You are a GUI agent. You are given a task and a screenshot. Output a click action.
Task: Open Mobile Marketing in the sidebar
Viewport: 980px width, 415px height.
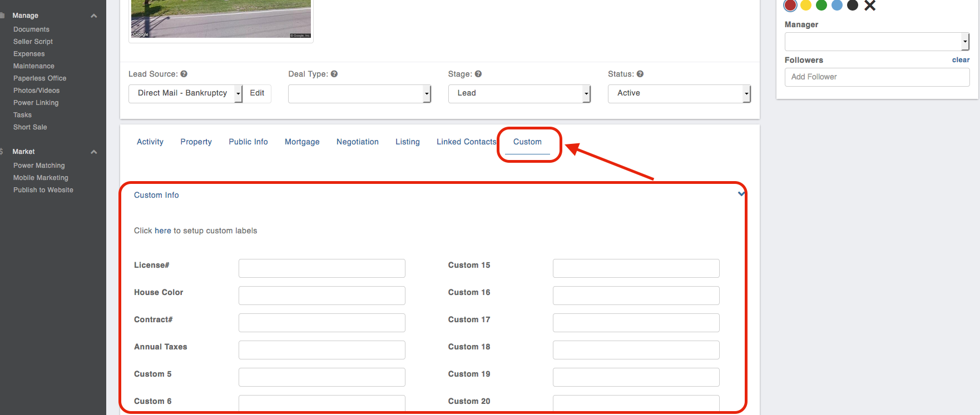tap(41, 178)
